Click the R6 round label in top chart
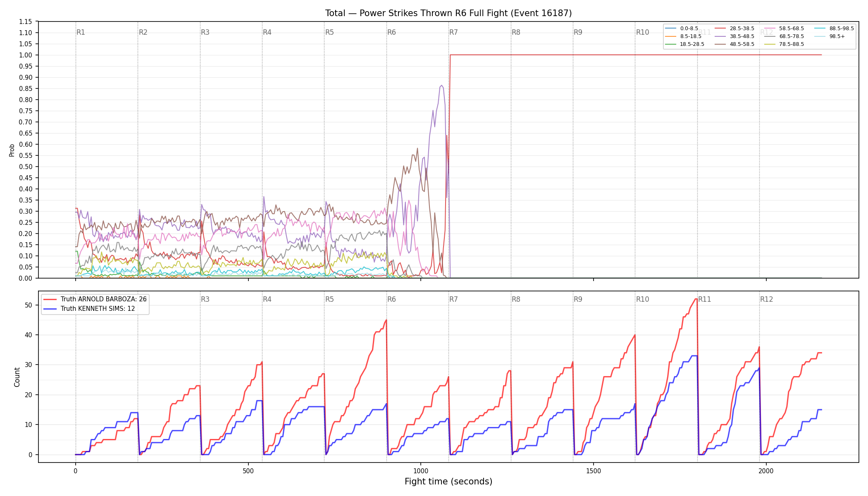The height and width of the screenshot is (496, 868). click(x=391, y=32)
